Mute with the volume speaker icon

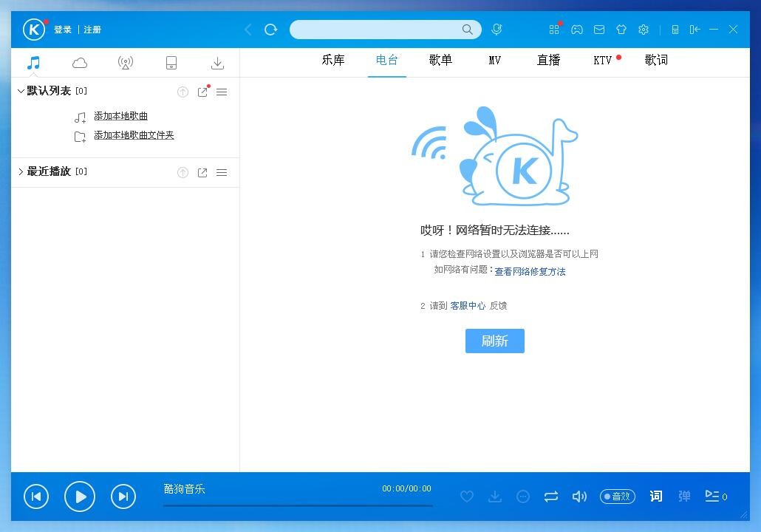[x=579, y=497]
